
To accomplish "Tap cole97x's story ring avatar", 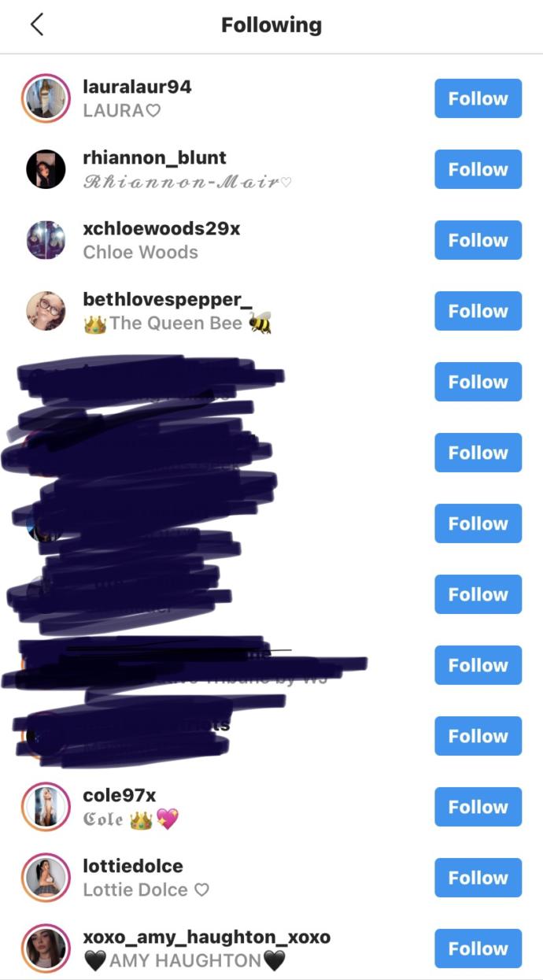I will pos(46,807).
